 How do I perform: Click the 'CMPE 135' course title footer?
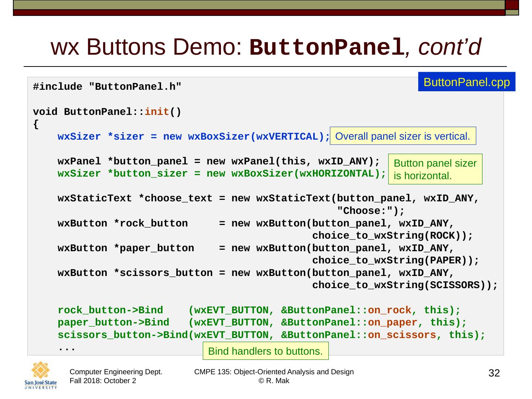[x=274, y=372]
